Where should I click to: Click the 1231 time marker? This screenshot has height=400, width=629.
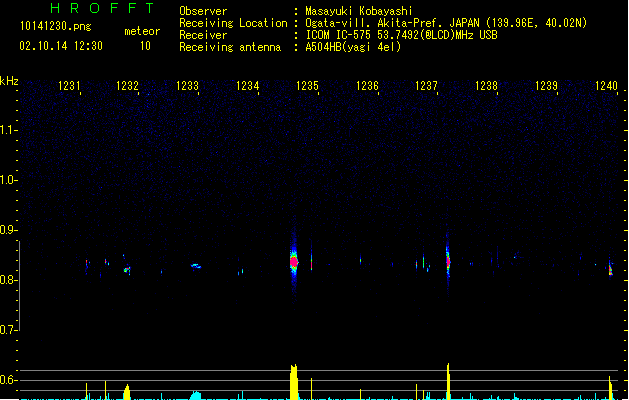[69, 86]
